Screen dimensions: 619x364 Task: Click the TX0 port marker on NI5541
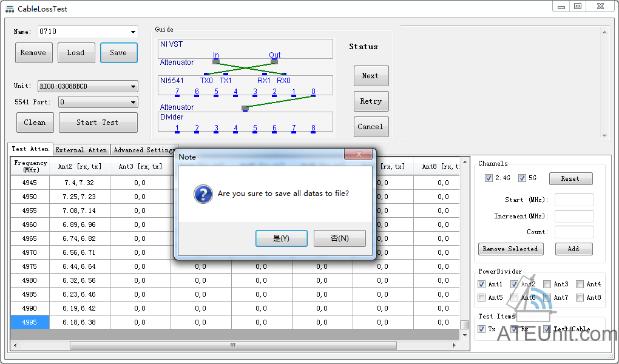point(206,75)
